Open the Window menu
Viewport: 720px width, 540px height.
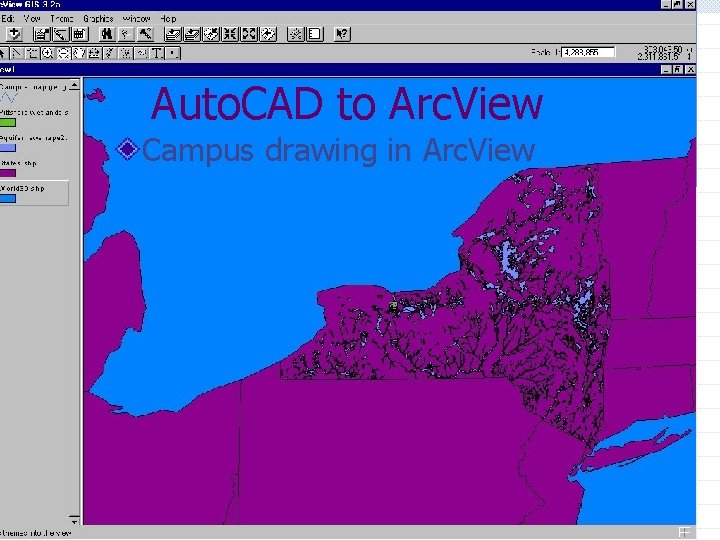pyautogui.click(x=136, y=19)
